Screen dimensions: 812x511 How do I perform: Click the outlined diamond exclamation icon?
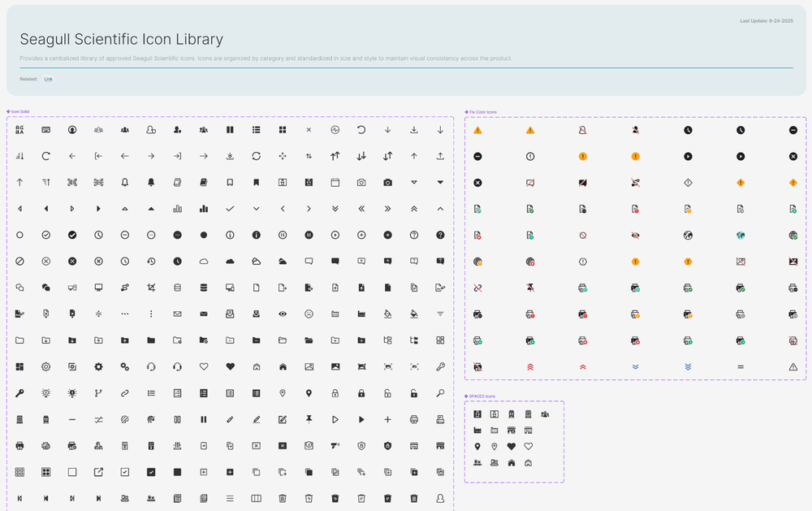[x=689, y=183]
